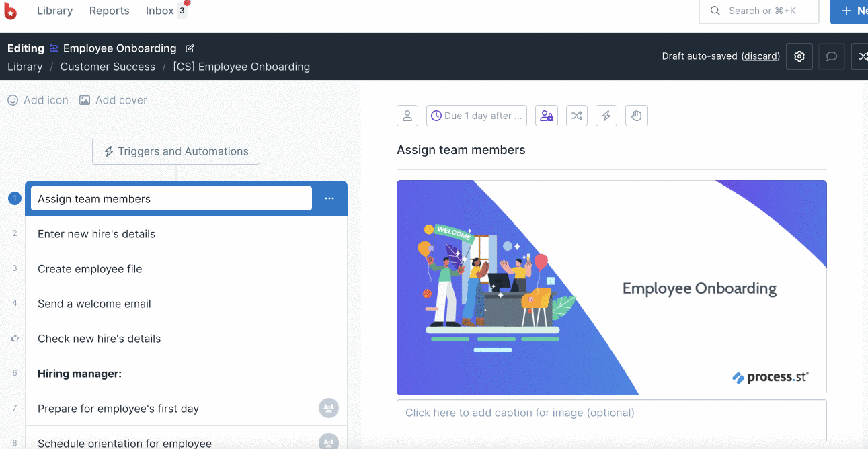
Task: Open the three-dots menu on Assign team members
Action: point(329,198)
